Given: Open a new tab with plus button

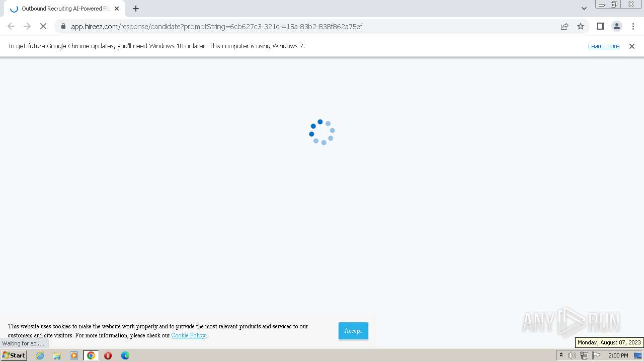Looking at the screenshot, I should 136,9.
